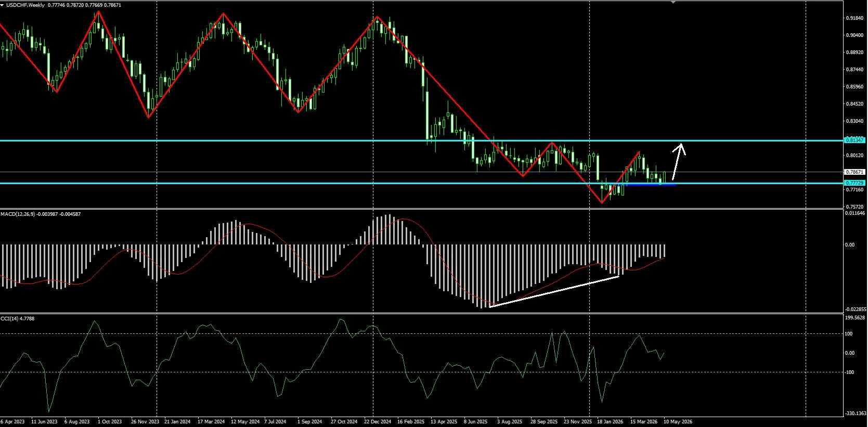Click the CCI scale value -330.1363
The height and width of the screenshot is (427, 868).
coord(857,413)
